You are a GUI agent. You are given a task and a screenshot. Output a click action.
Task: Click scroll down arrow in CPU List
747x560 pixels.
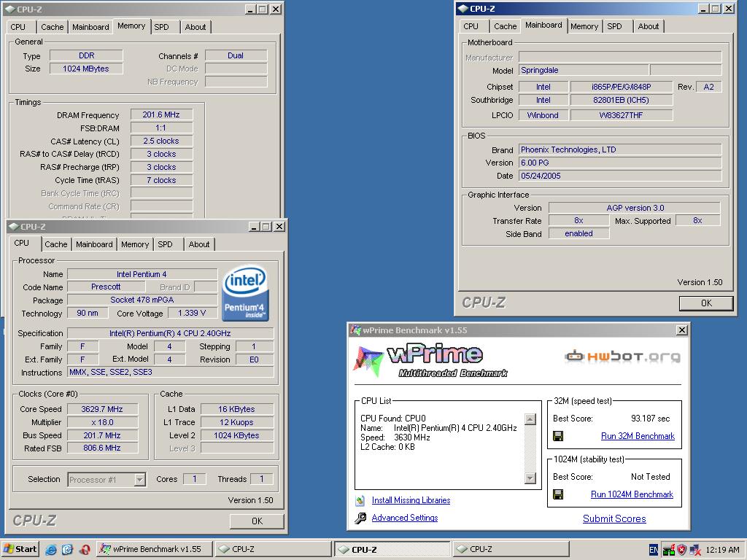click(x=530, y=478)
